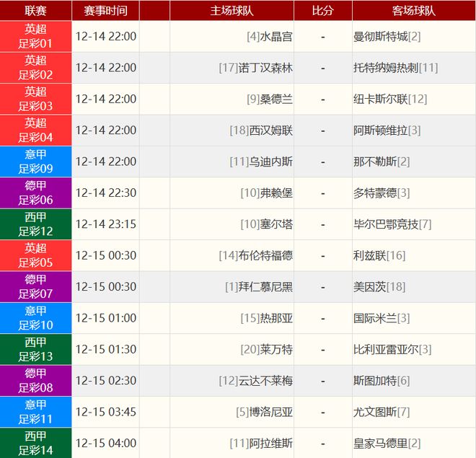Select the 主场球队 column header
Image resolution: width=476 pixels, height=458 pixels.
232,10
